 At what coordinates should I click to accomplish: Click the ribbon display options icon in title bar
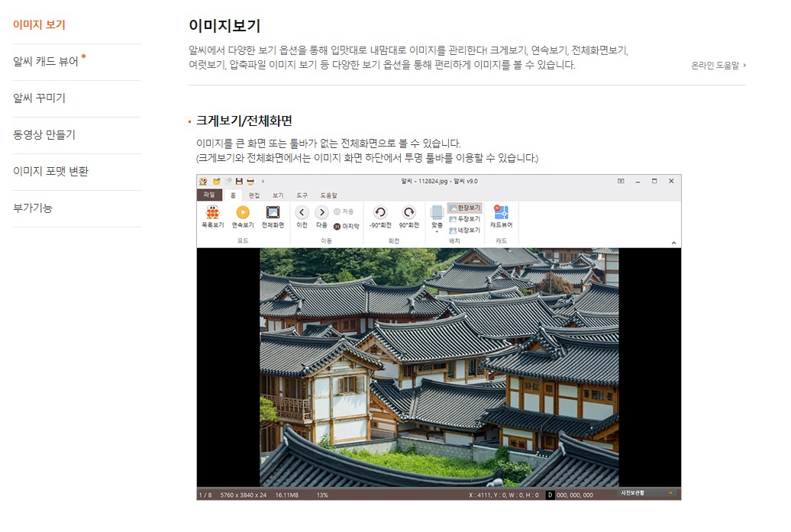[621, 181]
